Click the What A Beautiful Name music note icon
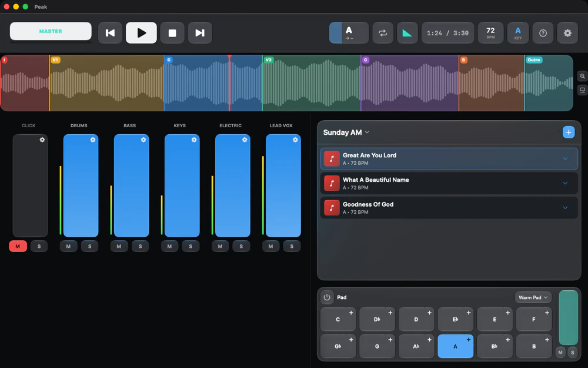The height and width of the screenshot is (368, 588). pyautogui.click(x=332, y=183)
